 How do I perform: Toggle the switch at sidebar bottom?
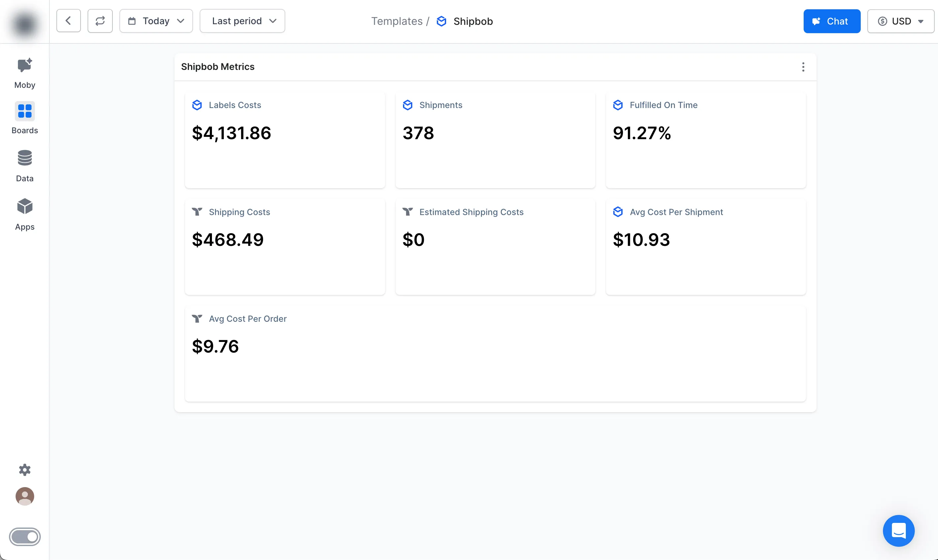click(25, 536)
